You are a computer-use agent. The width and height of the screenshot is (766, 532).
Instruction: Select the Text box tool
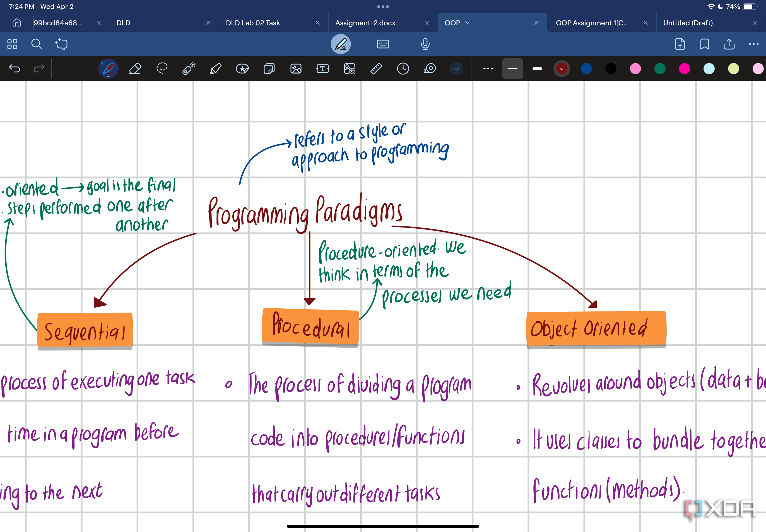point(322,69)
